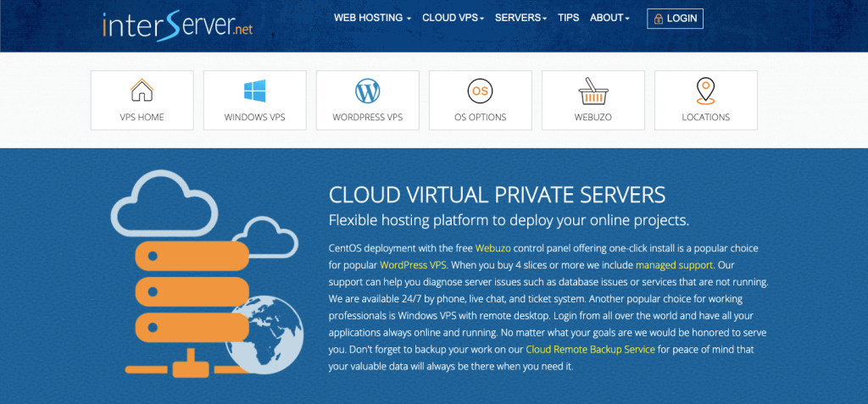Open the WordPress logo icon
The width and height of the screenshot is (868, 404).
pos(368,91)
